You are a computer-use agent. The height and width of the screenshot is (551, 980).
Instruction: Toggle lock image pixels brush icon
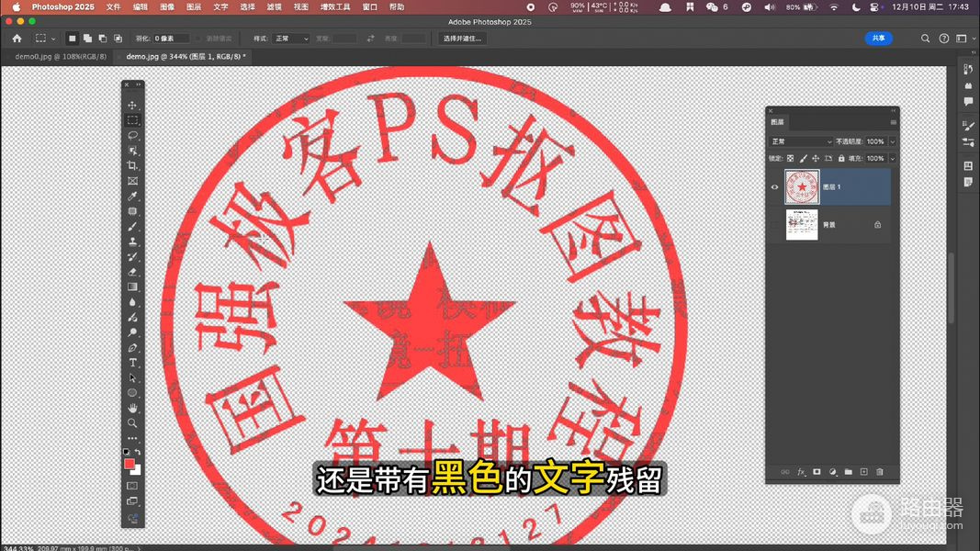[803, 159]
